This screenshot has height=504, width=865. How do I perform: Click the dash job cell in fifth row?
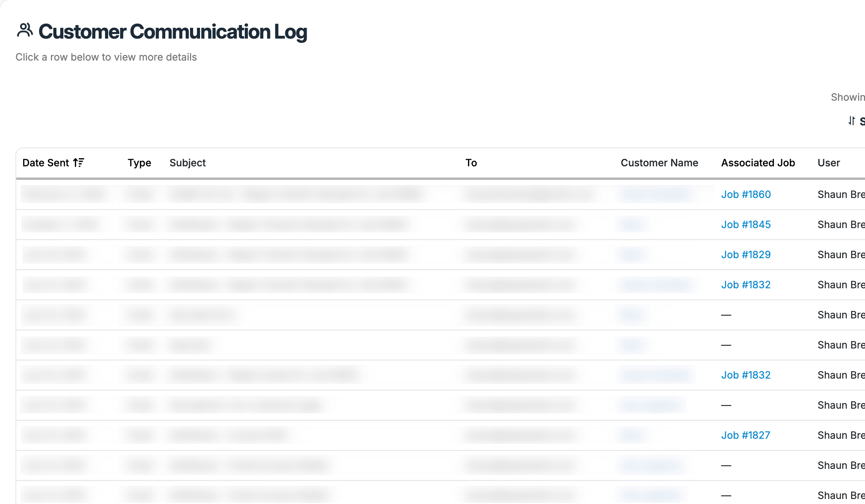click(x=726, y=315)
